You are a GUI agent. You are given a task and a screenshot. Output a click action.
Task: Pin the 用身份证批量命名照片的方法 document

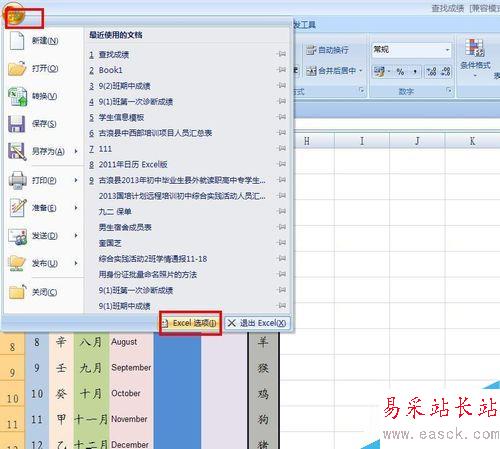282,274
